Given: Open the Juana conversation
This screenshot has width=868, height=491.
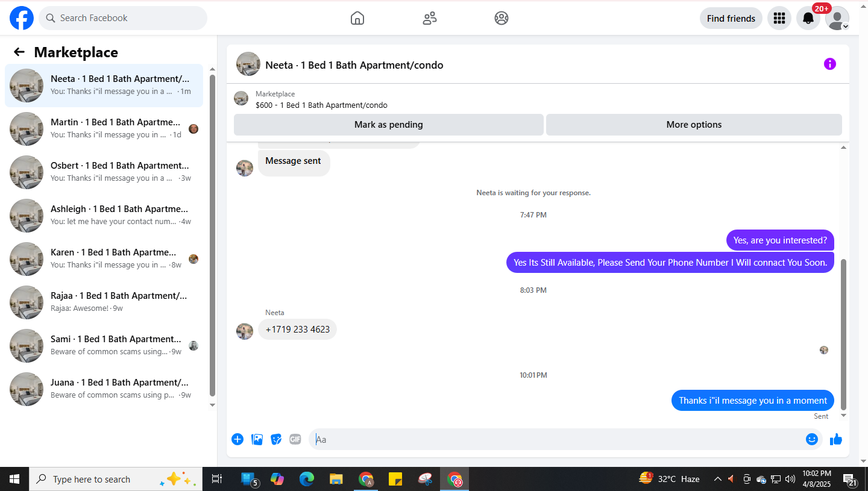Looking at the screenshot, I should point(104,389).
